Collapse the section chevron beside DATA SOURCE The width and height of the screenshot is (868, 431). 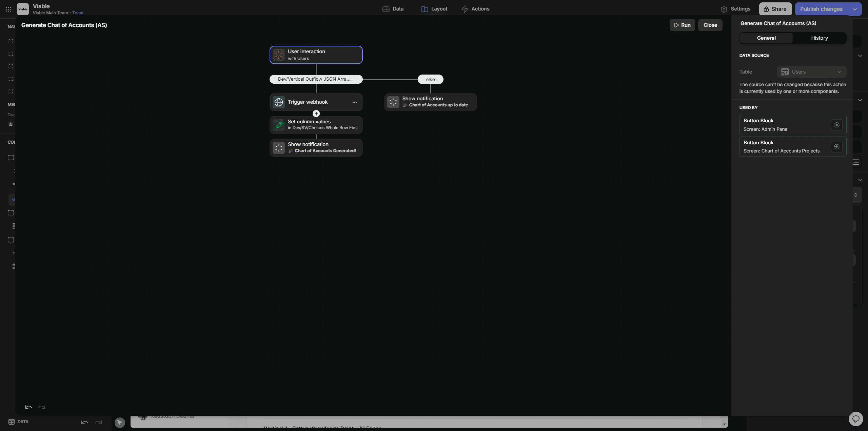[x=860, y=56]
